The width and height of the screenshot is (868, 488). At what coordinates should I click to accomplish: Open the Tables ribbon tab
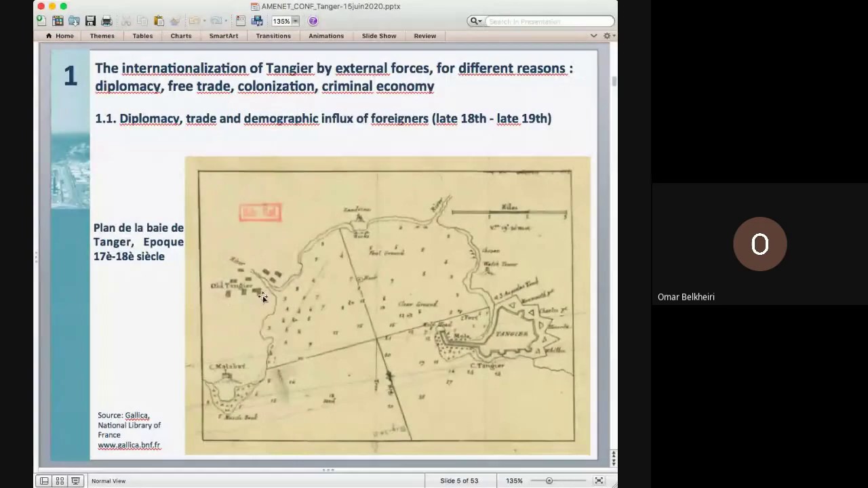(142, 36)
